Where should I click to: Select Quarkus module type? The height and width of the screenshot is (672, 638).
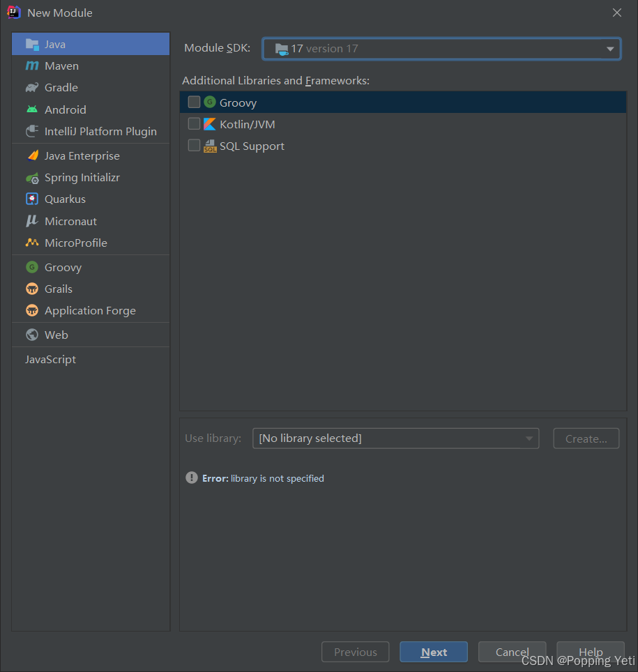coord(91,199)
